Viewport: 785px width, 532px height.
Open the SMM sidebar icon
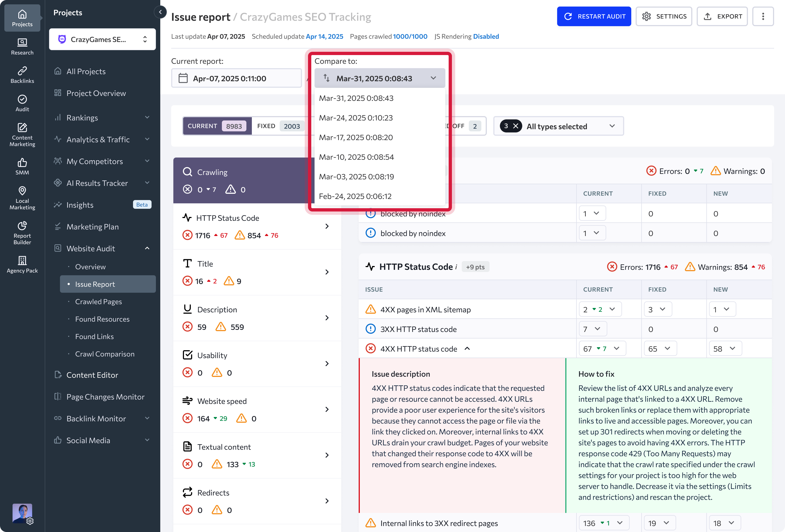coord(22,166)
